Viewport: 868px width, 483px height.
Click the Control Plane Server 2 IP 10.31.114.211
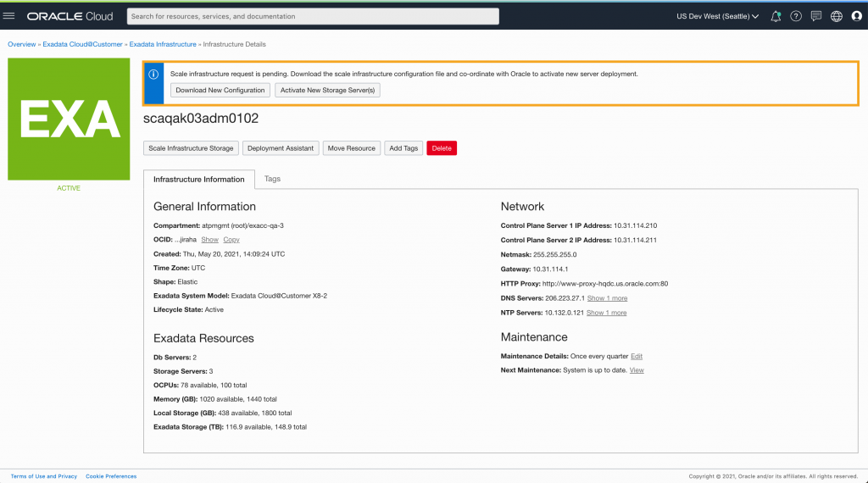(635, 240)
